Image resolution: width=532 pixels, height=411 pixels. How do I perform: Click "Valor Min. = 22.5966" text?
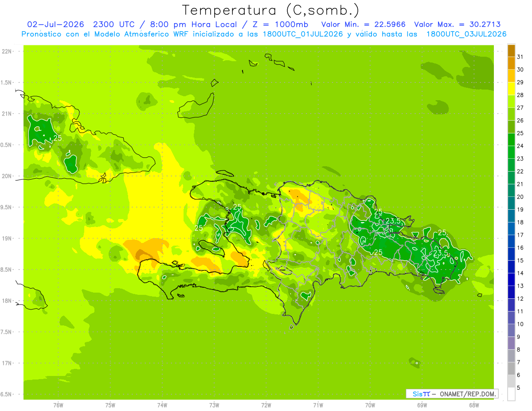363,24
